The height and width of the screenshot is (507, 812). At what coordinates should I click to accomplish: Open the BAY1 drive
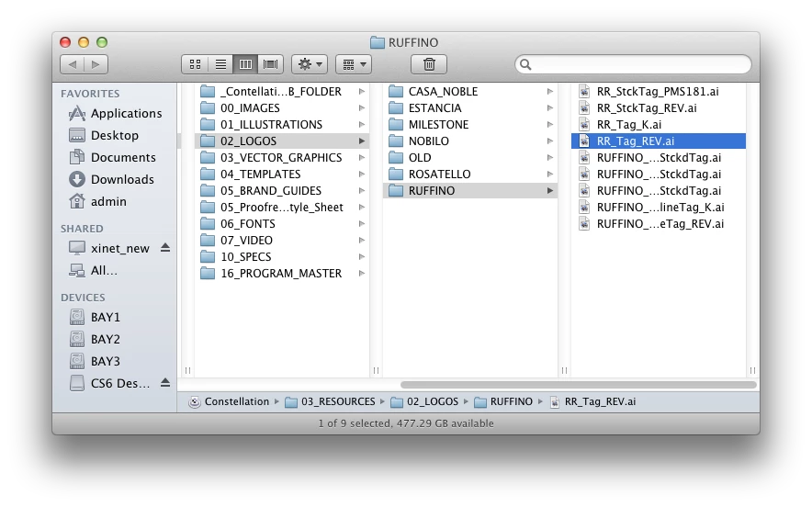click(x=95, y=317)
